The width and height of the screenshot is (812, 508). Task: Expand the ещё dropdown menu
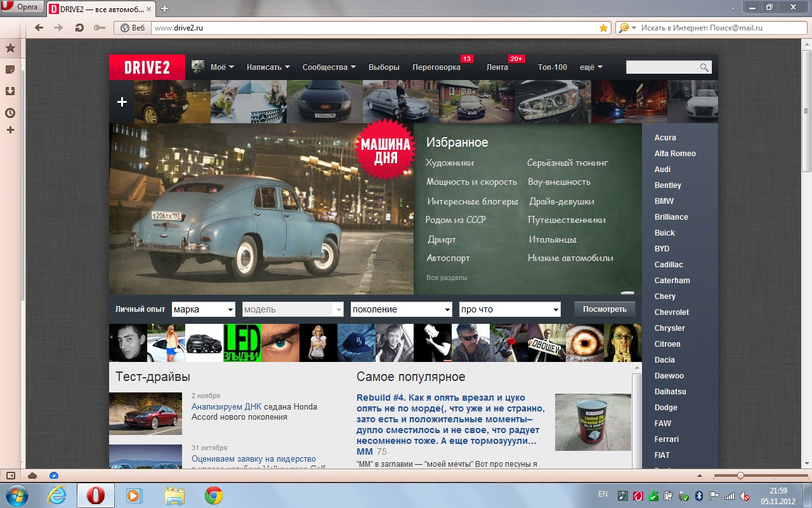pyautogui.click(x=591, y=67)
